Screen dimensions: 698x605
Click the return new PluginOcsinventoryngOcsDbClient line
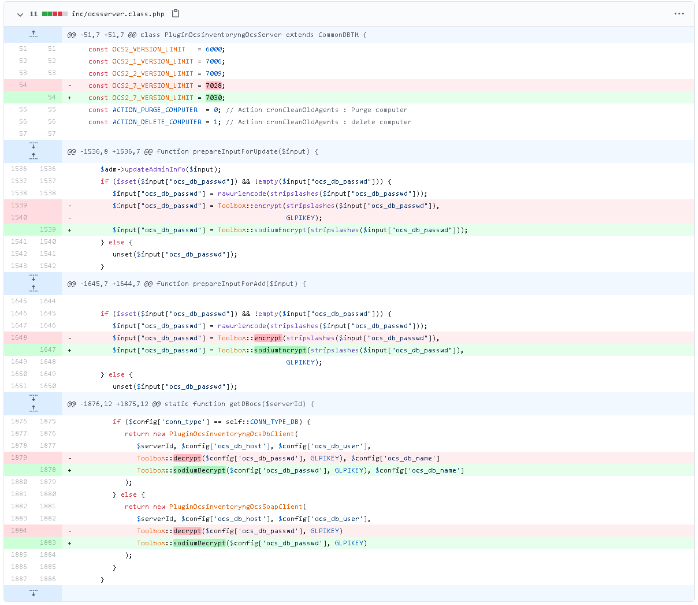click(x=211, y=434)
